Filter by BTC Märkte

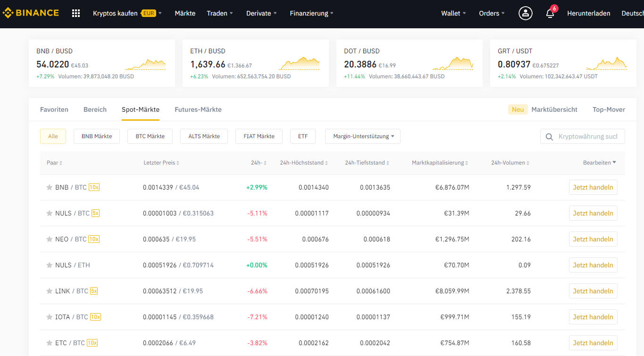pyautogui.click(x=150, y=136)
